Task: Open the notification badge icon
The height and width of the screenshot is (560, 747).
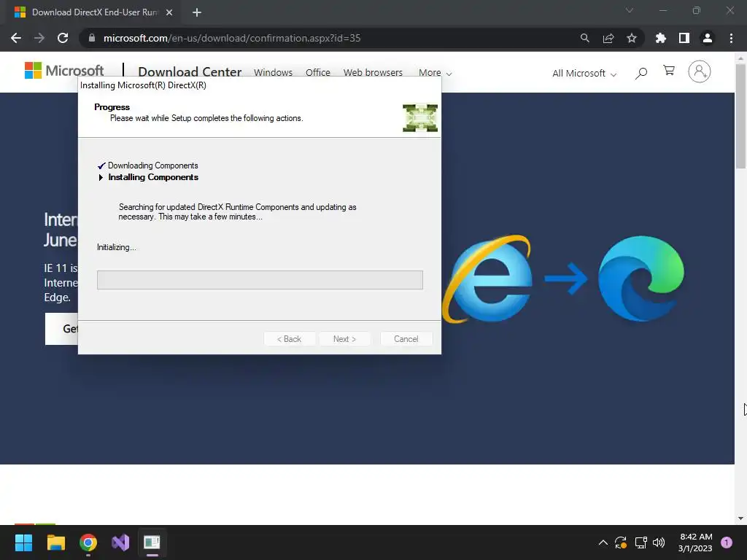Action: 727,542
